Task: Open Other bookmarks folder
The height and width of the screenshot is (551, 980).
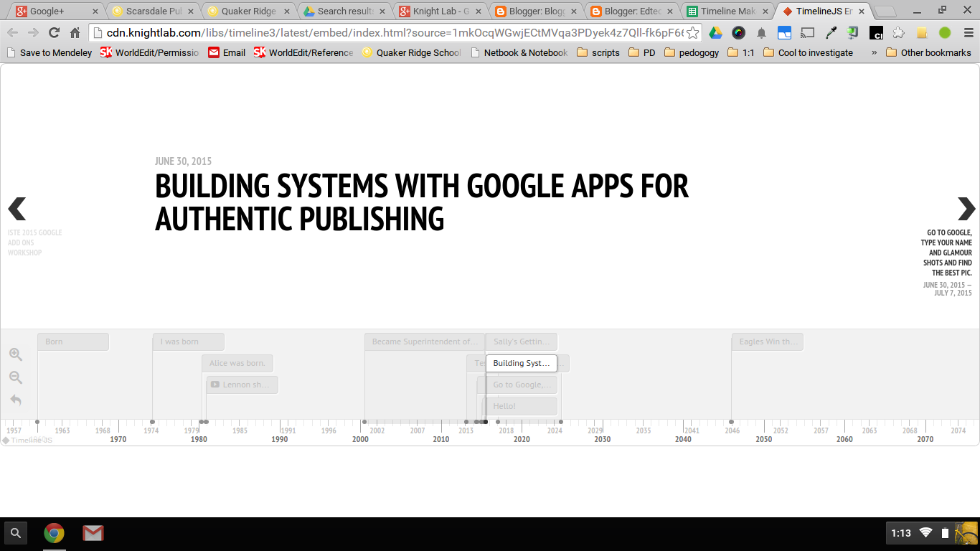Action: (928, 52)
